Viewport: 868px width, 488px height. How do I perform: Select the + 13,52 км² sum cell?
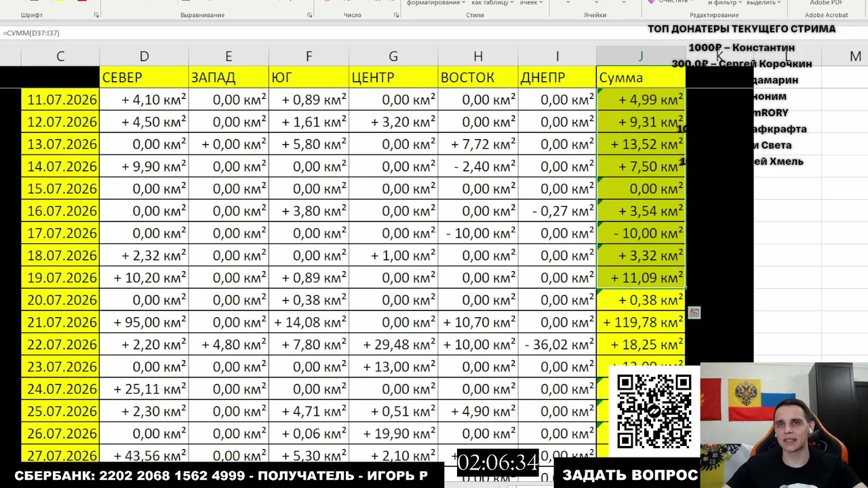641,144
